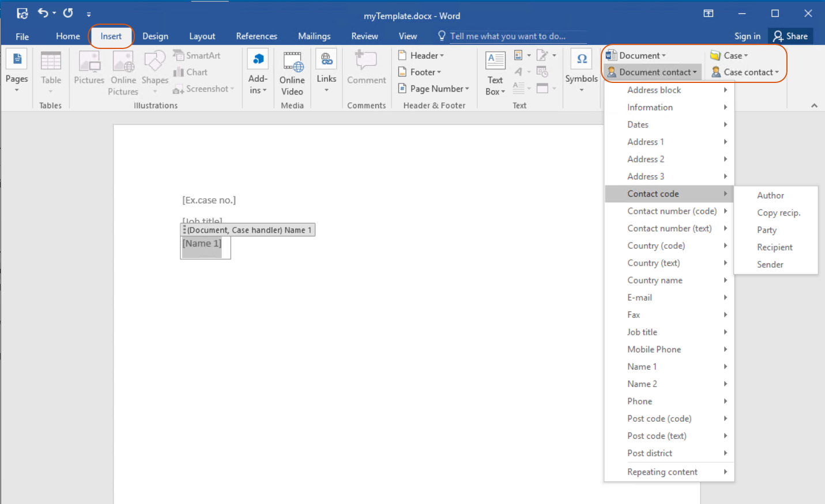Open the Mailings tab
Image resolution: width=825 pixels, height=504 pixels.
(x=314, y=36)
